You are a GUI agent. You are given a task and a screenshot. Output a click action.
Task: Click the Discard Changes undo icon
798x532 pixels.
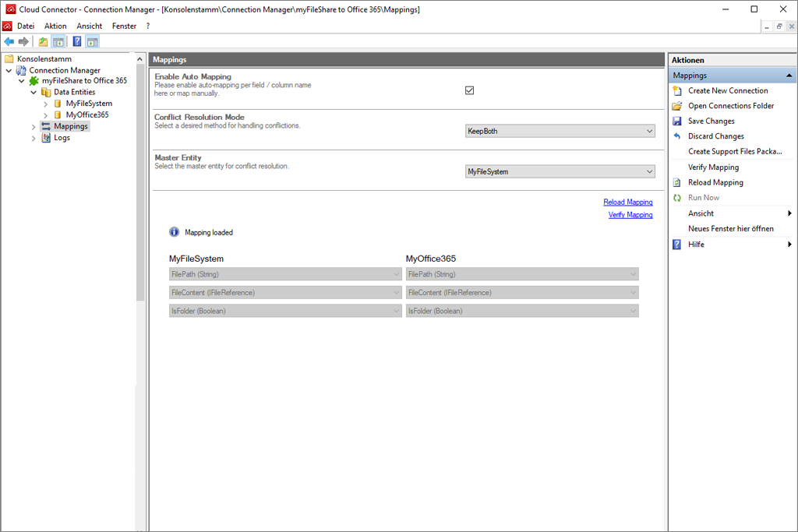pyautogui.click(x=677, y=136)
